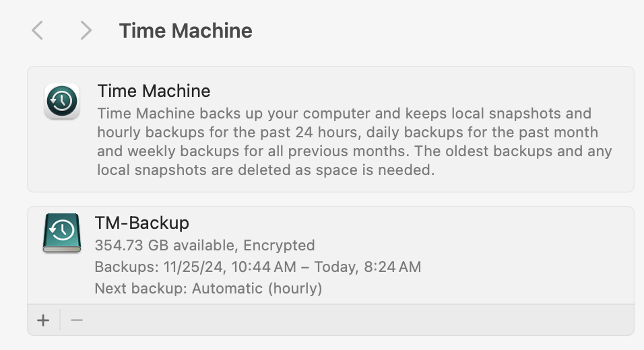The image size is (644, 350).
Task: Add a backup disk with plus button
Action: tap(43, 320)
